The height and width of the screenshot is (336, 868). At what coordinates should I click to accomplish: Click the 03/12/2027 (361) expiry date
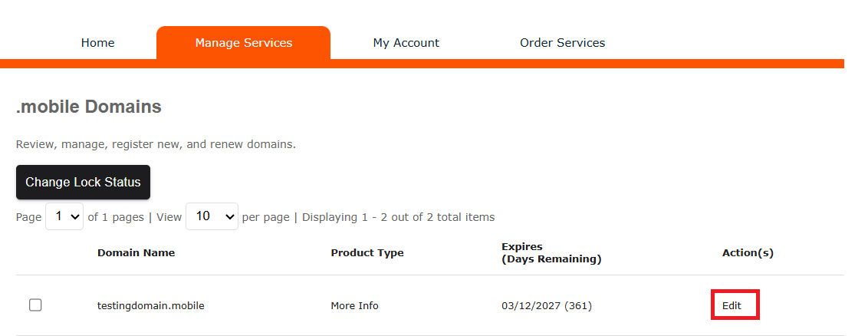[546, 305]
